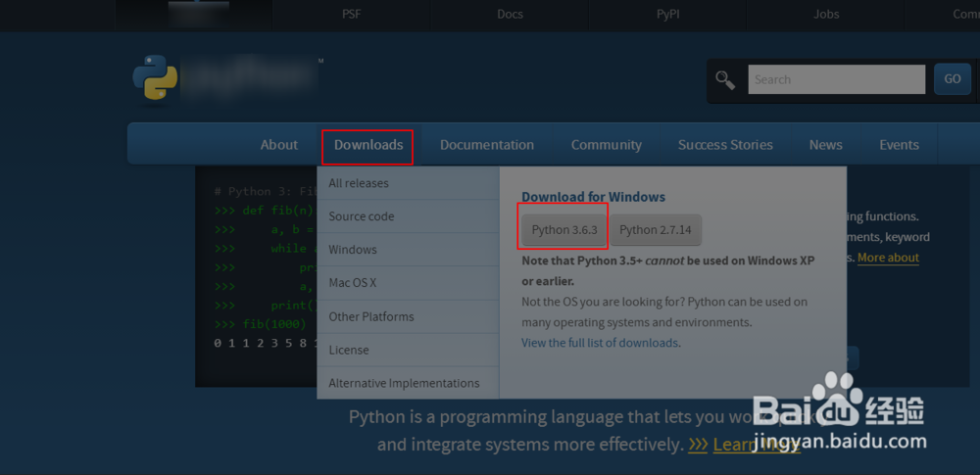
Task: Click the Download for Windows heading
Action: (594, 197)
